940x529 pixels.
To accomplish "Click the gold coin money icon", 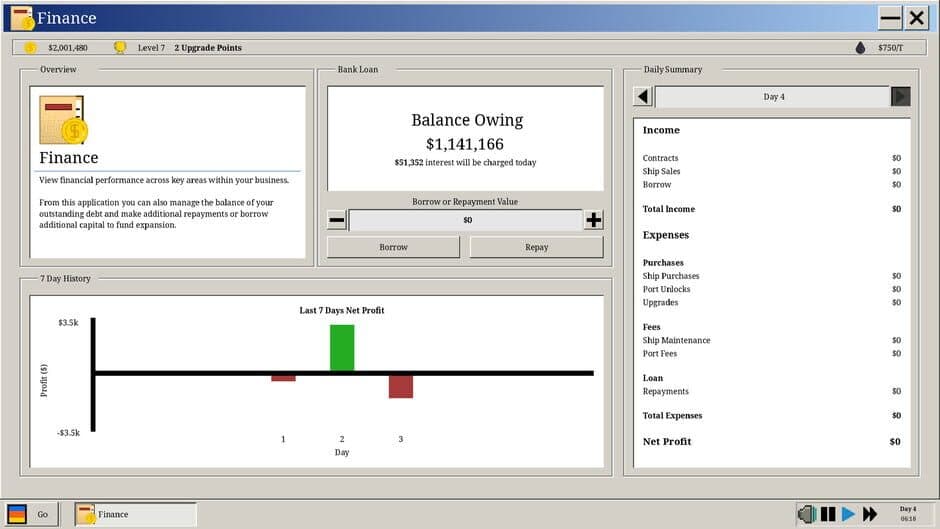I will 30,47.
